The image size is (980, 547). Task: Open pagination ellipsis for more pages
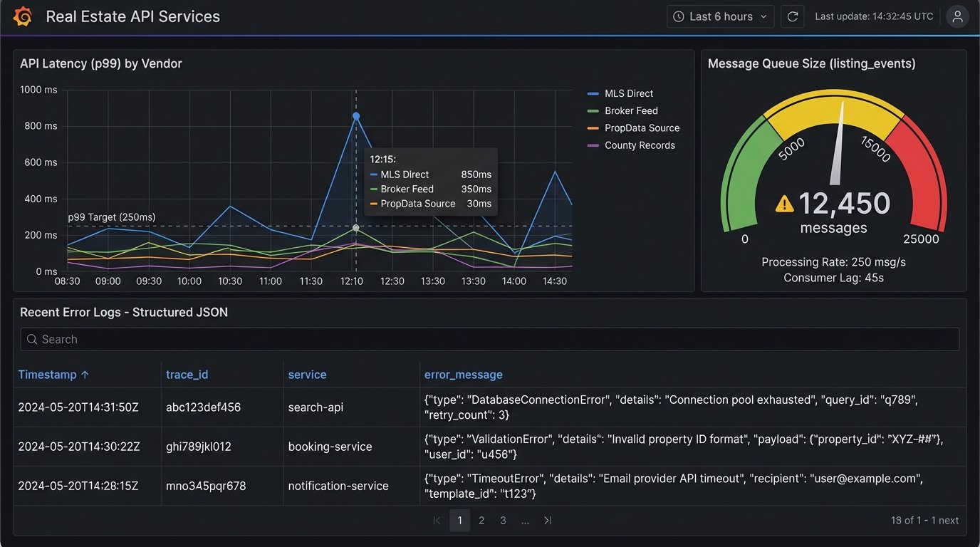(x=525, y=521)
